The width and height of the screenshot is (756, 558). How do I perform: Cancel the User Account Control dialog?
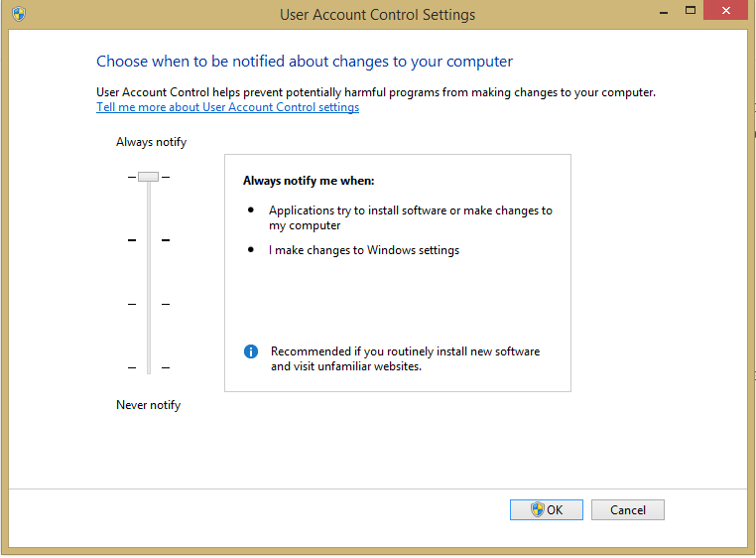click(628, 509)
